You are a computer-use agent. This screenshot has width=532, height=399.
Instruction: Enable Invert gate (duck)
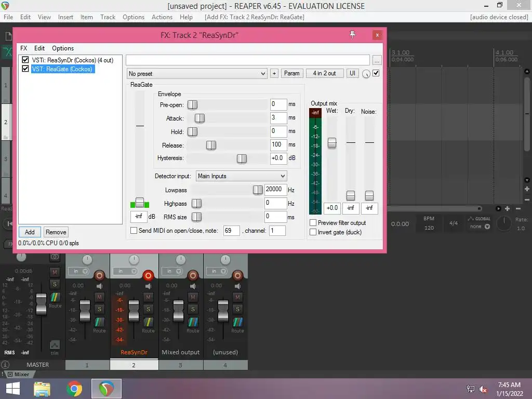[x=313, y=232]
